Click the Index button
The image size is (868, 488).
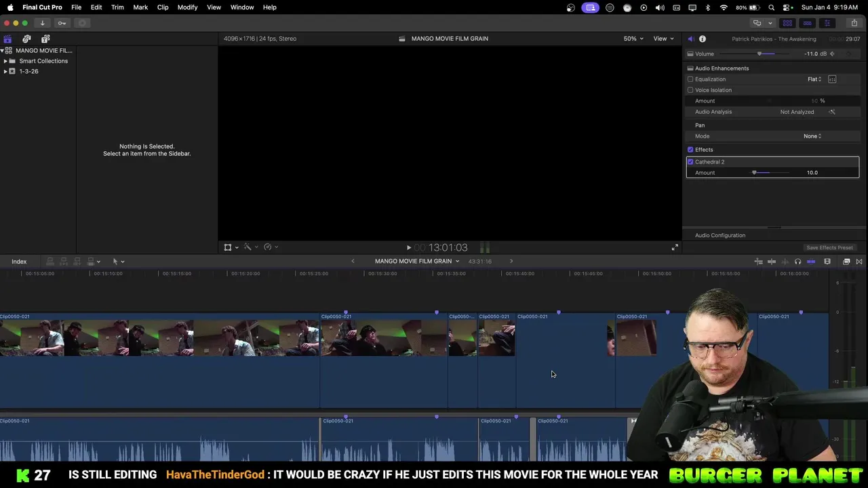(19, 262)
